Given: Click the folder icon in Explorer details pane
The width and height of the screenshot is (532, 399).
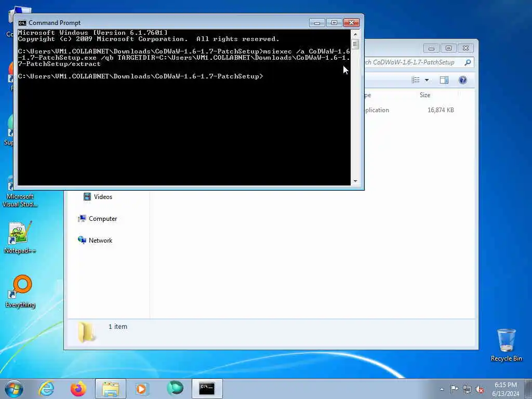Looking at the screenshot, I should (x=87, y=332).
